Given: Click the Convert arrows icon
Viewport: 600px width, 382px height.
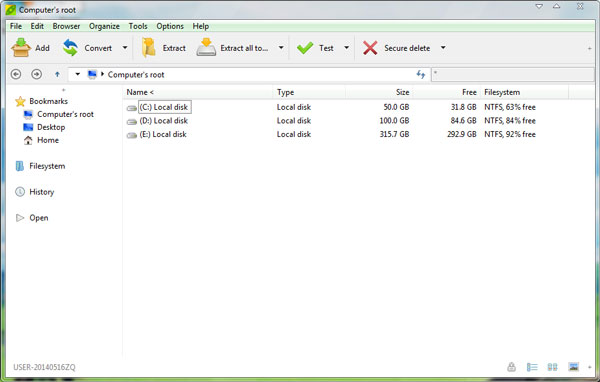Looking at the screenshot, I should (x=70, y=48).
